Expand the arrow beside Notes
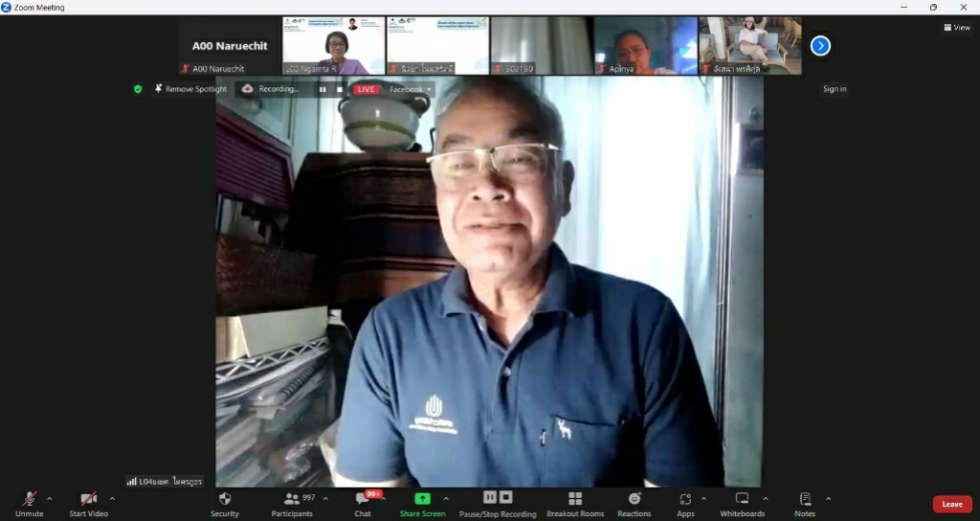Image resolution: width=980 pixels, height=521 pixels. point(828,498)
